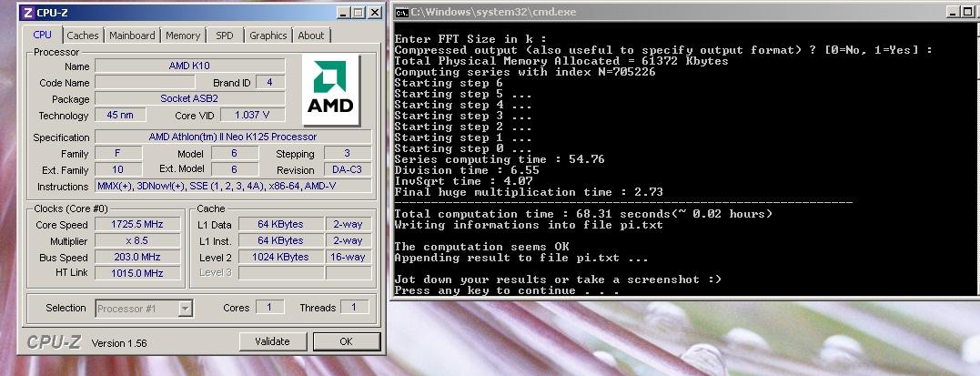980x376 pixels.
Task: Click the Athlon II Neo K125 specification field
Action: 233,137
